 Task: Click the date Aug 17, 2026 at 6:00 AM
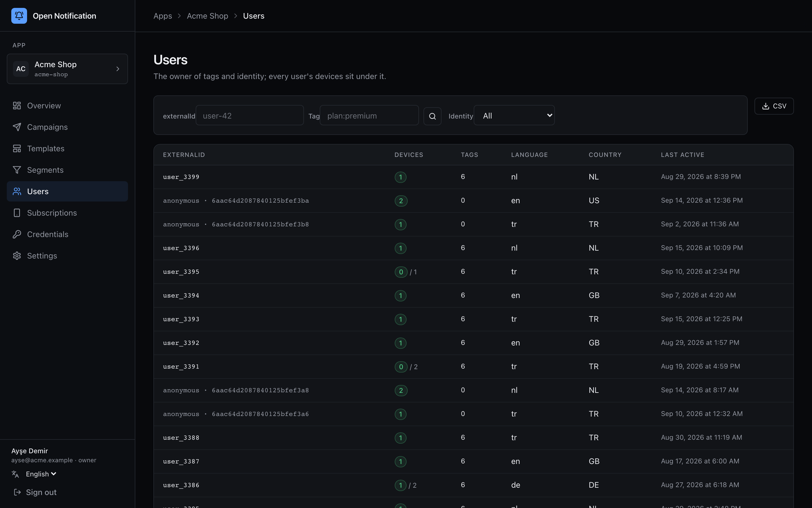(700, 461)
